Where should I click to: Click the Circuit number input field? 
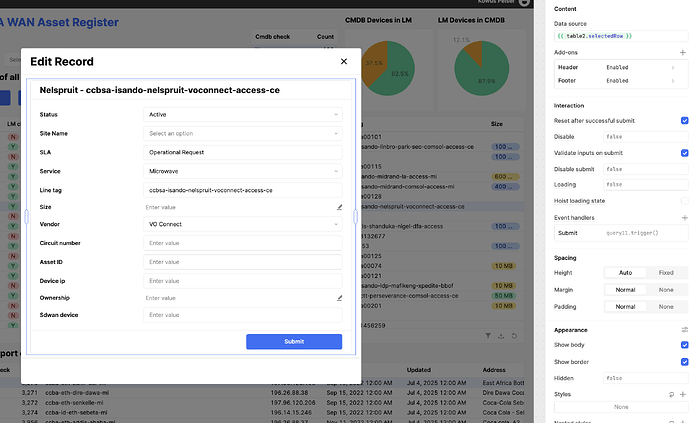pos(243,243)
